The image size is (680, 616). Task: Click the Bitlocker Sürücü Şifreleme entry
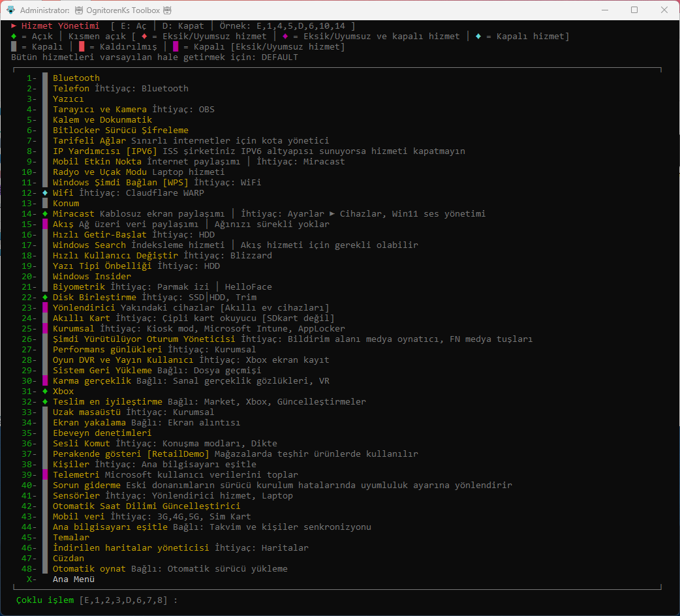point(121,130)
